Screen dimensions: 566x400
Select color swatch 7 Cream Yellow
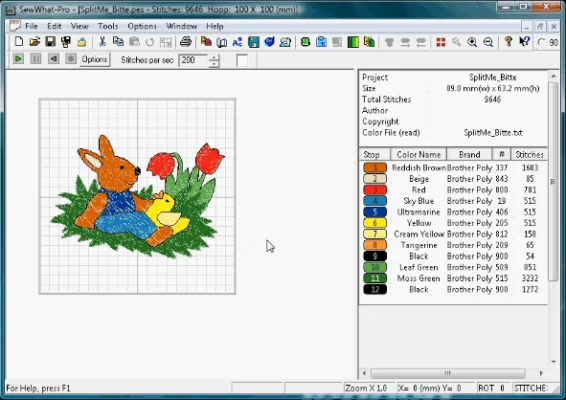point(375,234)
